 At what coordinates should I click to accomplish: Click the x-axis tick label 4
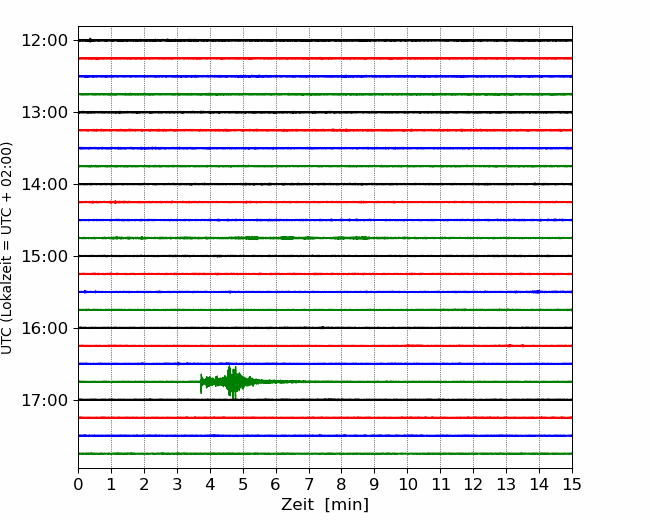point(210,484)
